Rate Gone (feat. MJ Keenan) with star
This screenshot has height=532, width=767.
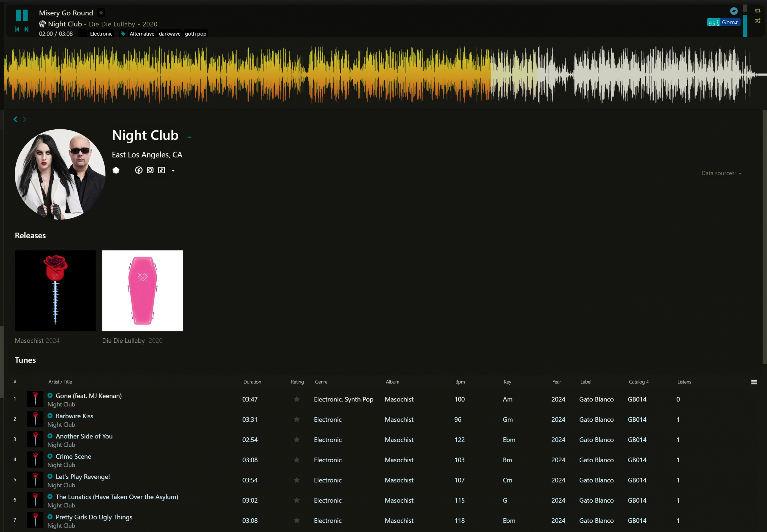(x=297, y=399)
